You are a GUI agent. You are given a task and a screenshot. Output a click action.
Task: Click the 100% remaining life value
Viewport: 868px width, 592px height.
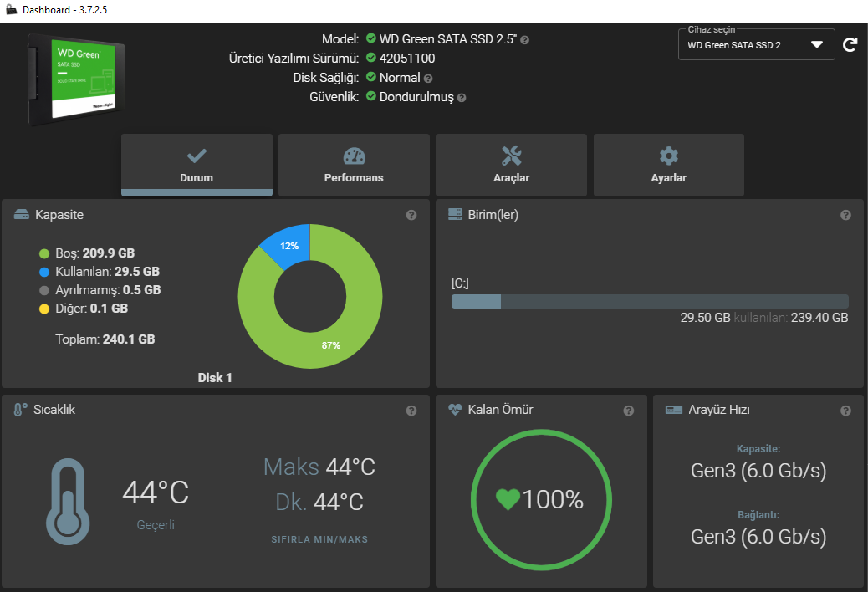coord(553,499)
